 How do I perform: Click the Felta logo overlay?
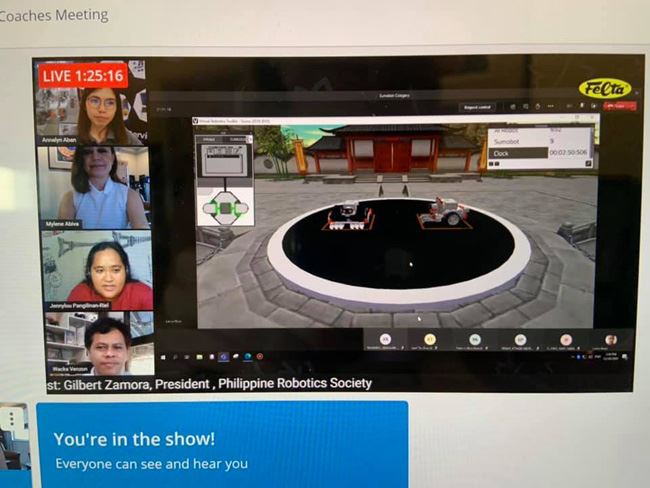[605, 88]
